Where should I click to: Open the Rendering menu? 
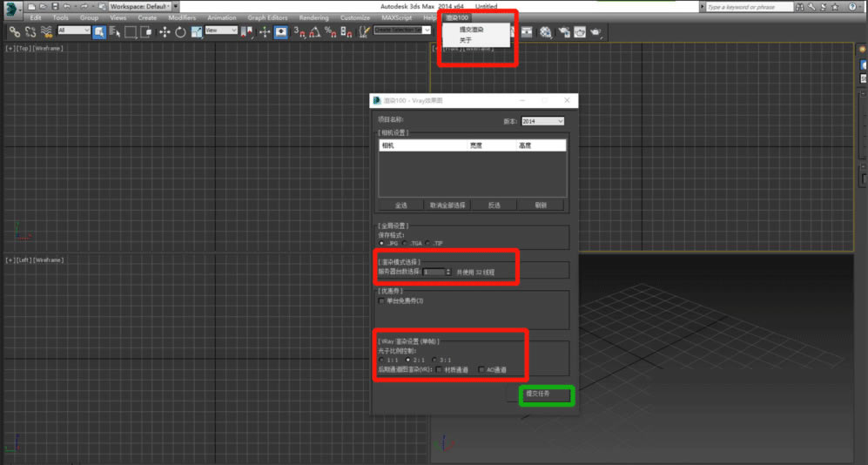313,17
